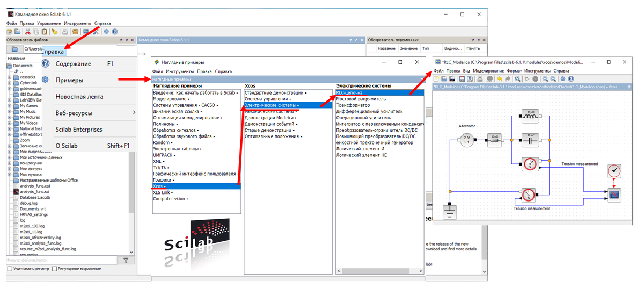This screenshot has width=644, height=302.
Task: Click the paste clipboard icon in Scilab toolbar
Action: (x=44, y=32)
